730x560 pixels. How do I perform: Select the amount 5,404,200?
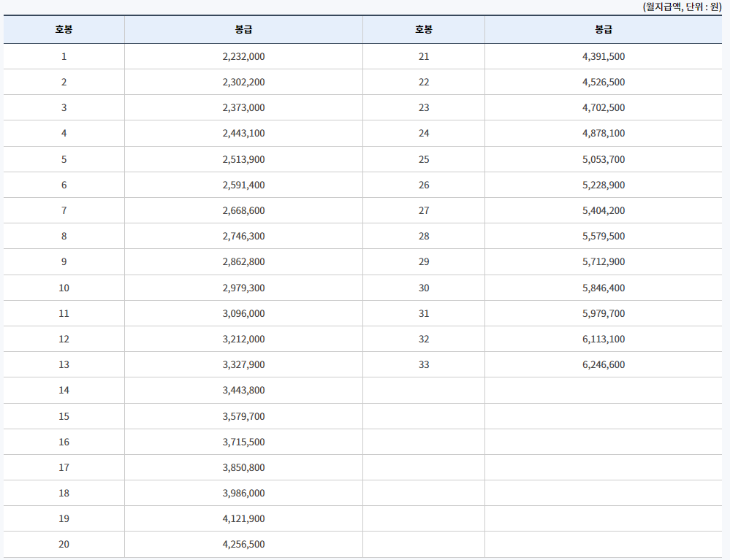coord(604,211)
